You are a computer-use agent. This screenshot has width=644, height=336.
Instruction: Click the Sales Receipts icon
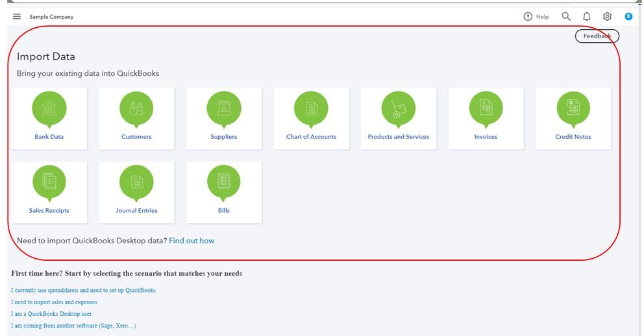tap(49, 182)
